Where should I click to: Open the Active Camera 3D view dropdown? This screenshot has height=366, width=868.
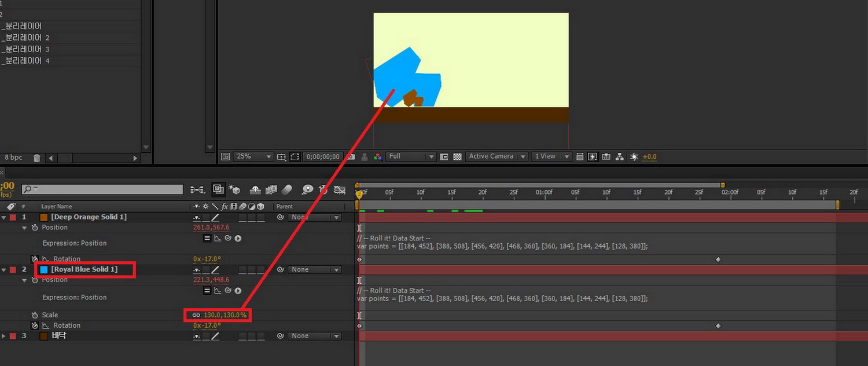pos(496,156)
